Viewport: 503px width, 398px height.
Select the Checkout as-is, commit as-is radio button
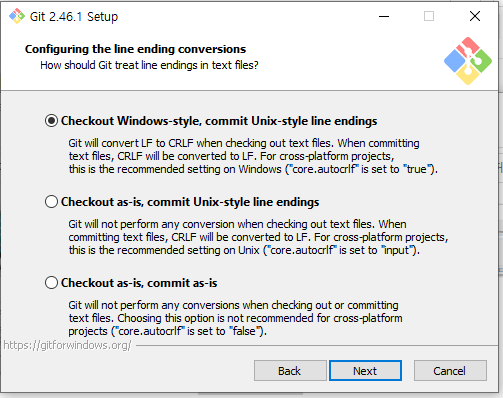(x=51, y=283)
